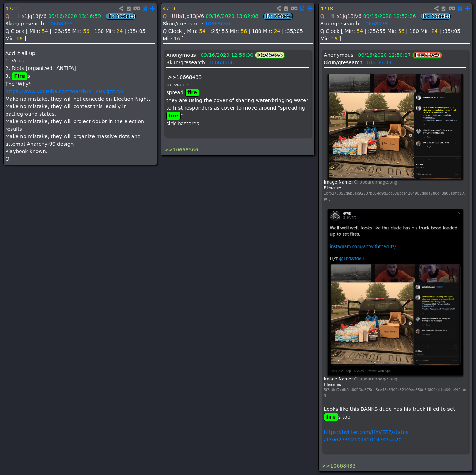Click timestamp 09/16/2020 13:16:59

[75, 16]
